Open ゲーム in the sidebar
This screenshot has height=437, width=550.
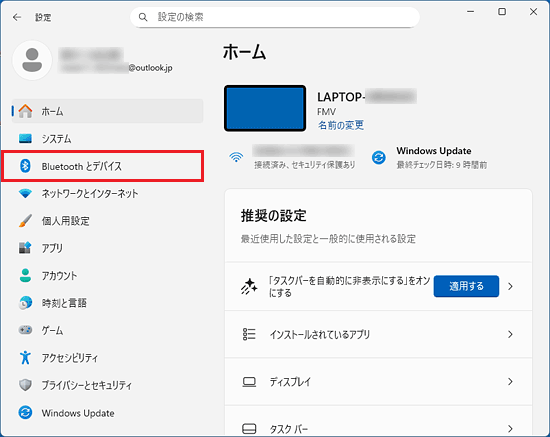point(107,330)
